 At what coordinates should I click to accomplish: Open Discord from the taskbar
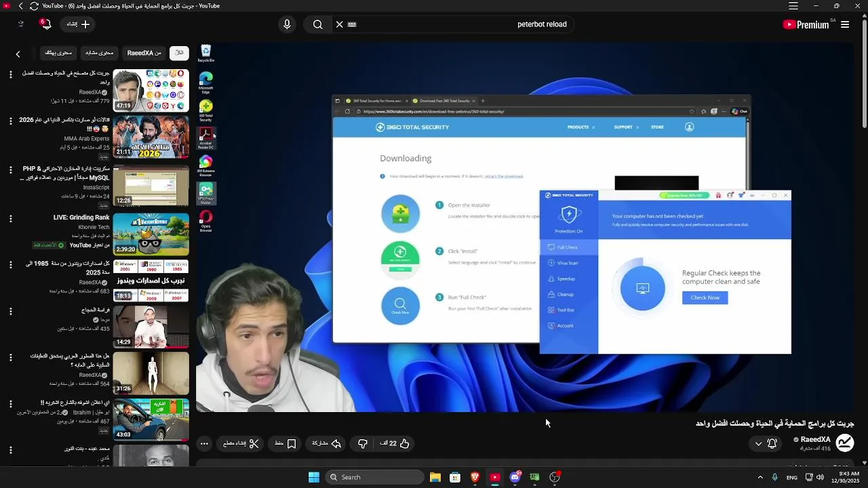[x=515, y=477]
